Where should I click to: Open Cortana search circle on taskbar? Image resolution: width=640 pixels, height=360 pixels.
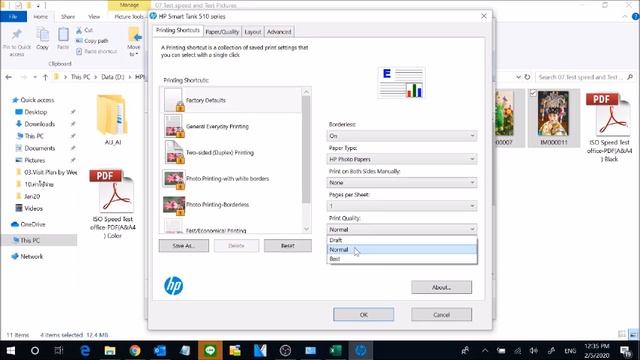[35, 351]
